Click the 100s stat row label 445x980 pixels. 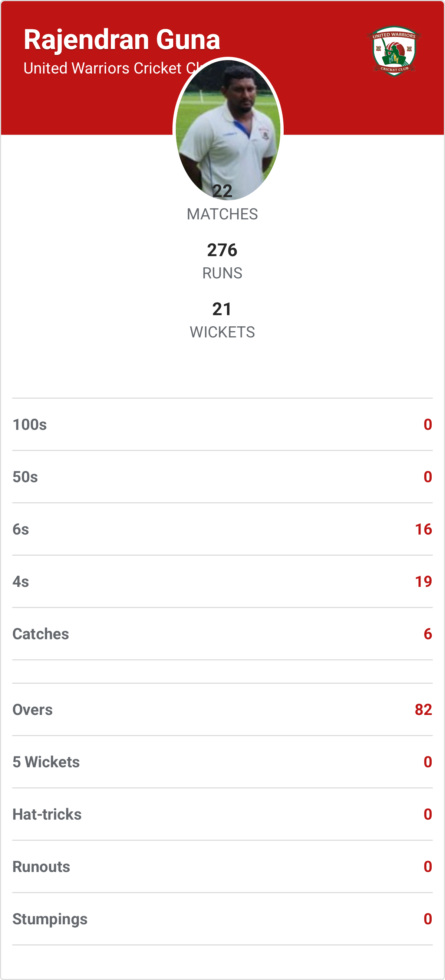(x=30, y=425)
